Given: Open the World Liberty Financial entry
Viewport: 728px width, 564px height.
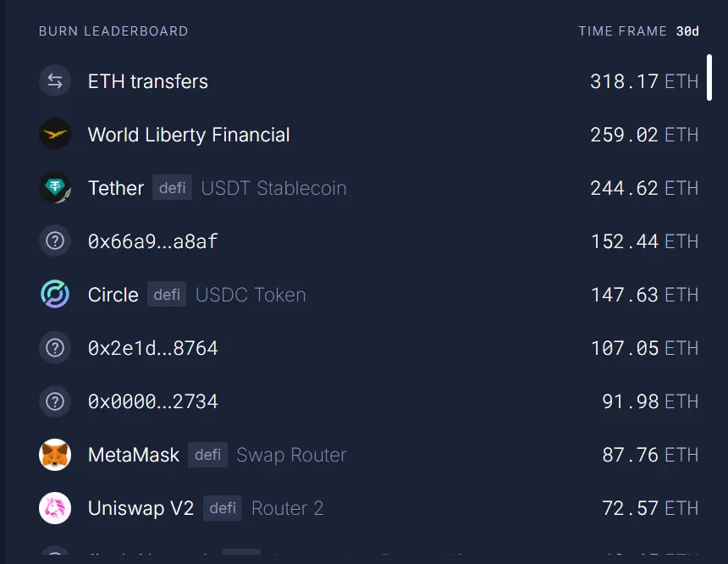Looking at the screenshot, I should (189, 135).
